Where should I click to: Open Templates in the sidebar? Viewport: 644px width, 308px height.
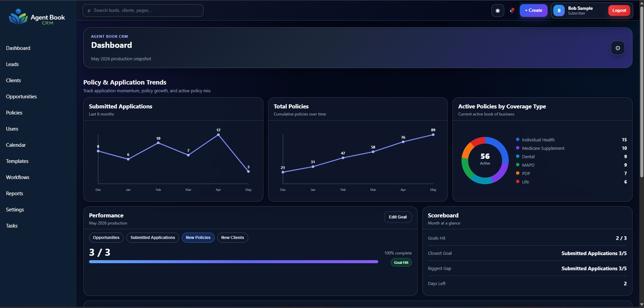coord(17,161)
